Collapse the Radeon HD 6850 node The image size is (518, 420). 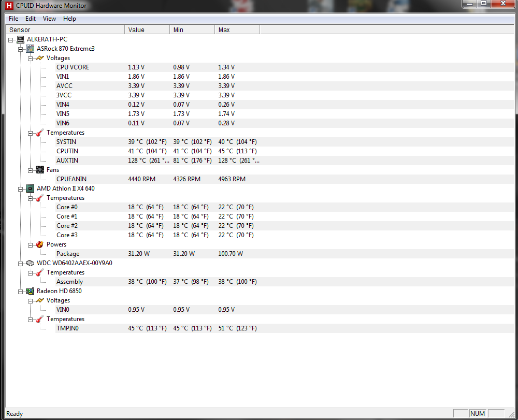[21, 292]
